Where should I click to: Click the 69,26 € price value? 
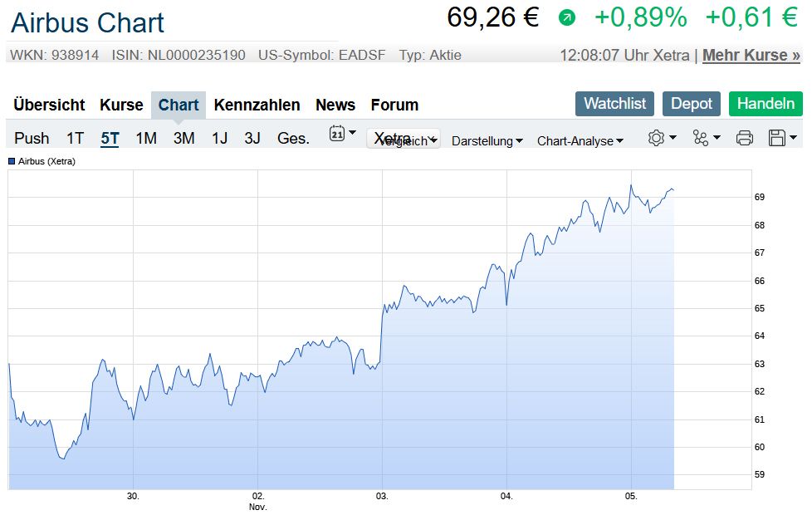tap(492, 17)
